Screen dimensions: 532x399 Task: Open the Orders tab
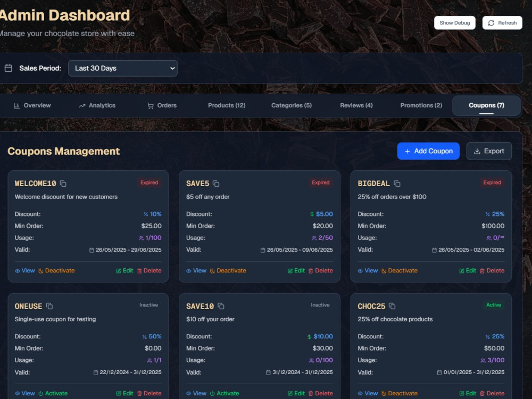click(x=162, y=105)
